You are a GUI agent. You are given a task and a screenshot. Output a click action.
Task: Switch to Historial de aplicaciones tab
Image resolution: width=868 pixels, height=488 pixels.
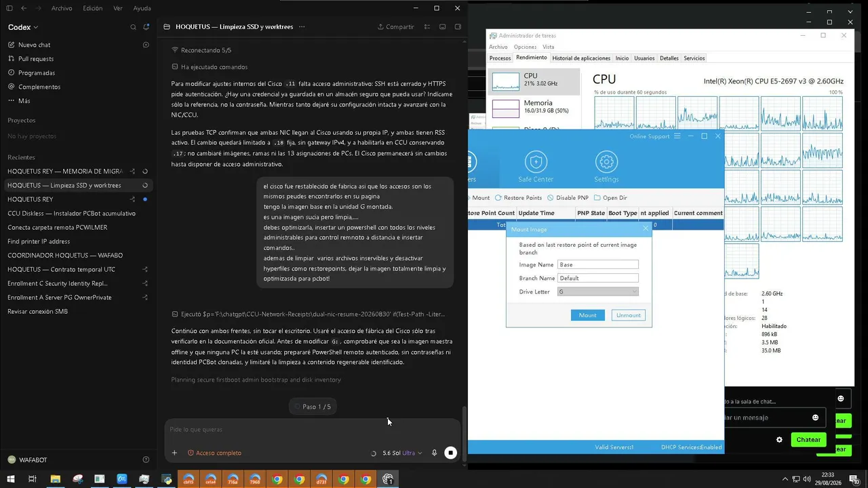(x=581, y=58)
